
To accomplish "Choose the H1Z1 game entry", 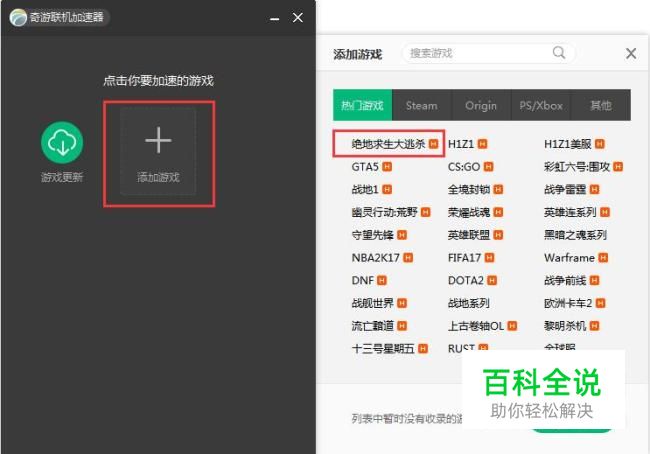I will tap(461, 144).
